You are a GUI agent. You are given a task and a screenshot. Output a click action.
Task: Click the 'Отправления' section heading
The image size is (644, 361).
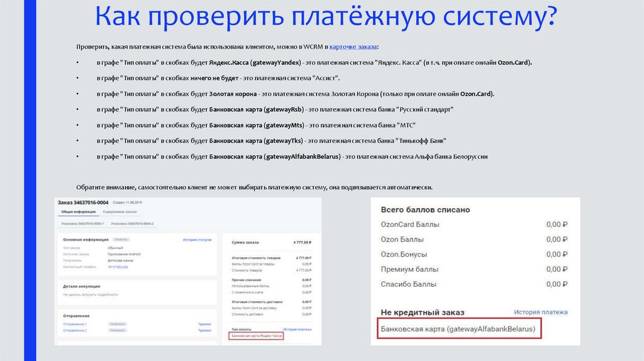76,316
